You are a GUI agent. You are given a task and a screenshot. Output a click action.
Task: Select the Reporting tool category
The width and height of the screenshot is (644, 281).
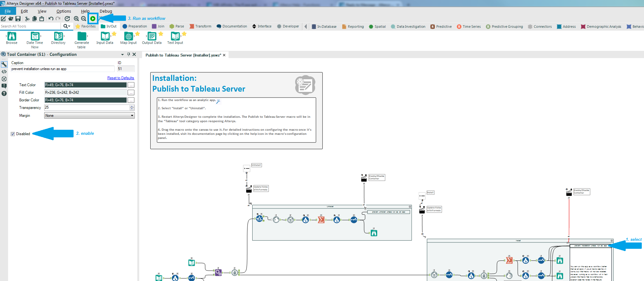(353, 27)
